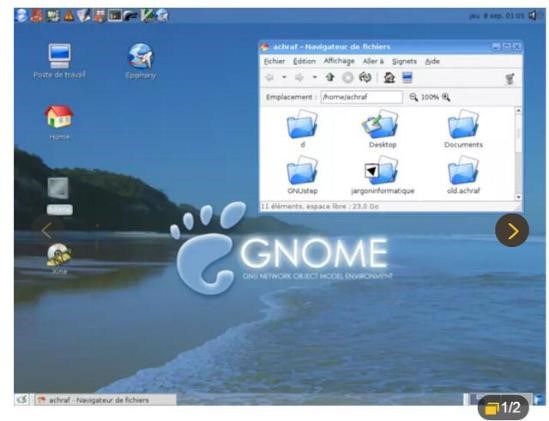Open the Affichage menu
The width and height of the screenshot is (549, 421).
coord(339,61)
